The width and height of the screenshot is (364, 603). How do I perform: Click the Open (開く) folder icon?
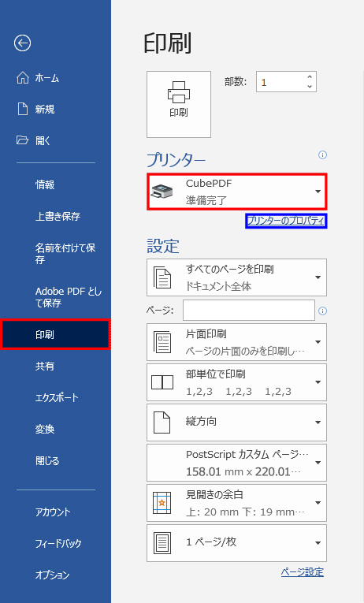point(22,140)
